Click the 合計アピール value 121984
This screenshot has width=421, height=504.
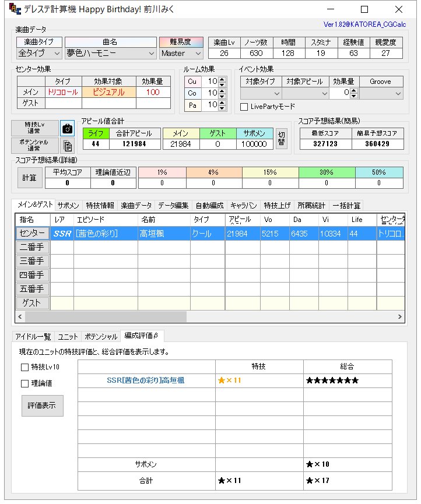point(135,144)
